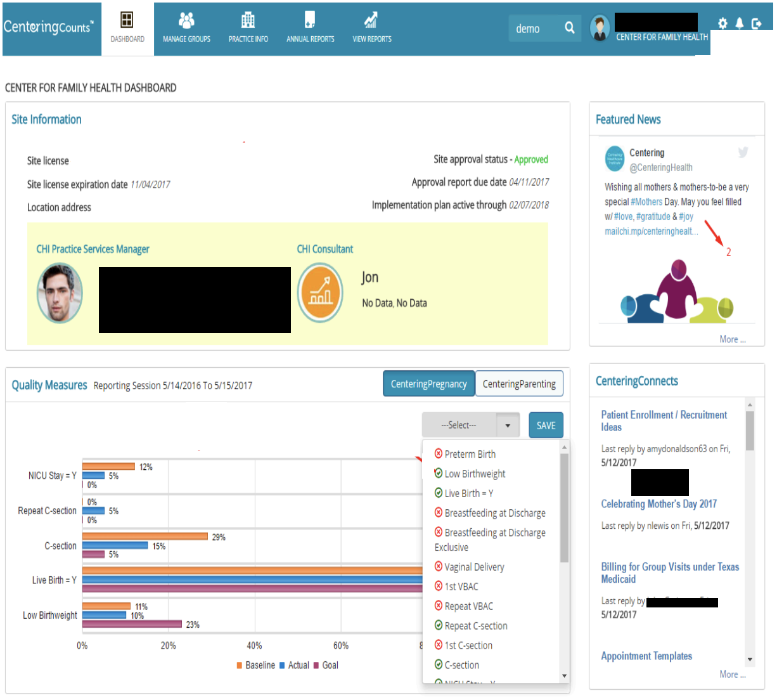Toggle Breastfeeding at Discharge Exclusive option
The image size is (777, 700).
pyautogui.click(x=490, y=540)
